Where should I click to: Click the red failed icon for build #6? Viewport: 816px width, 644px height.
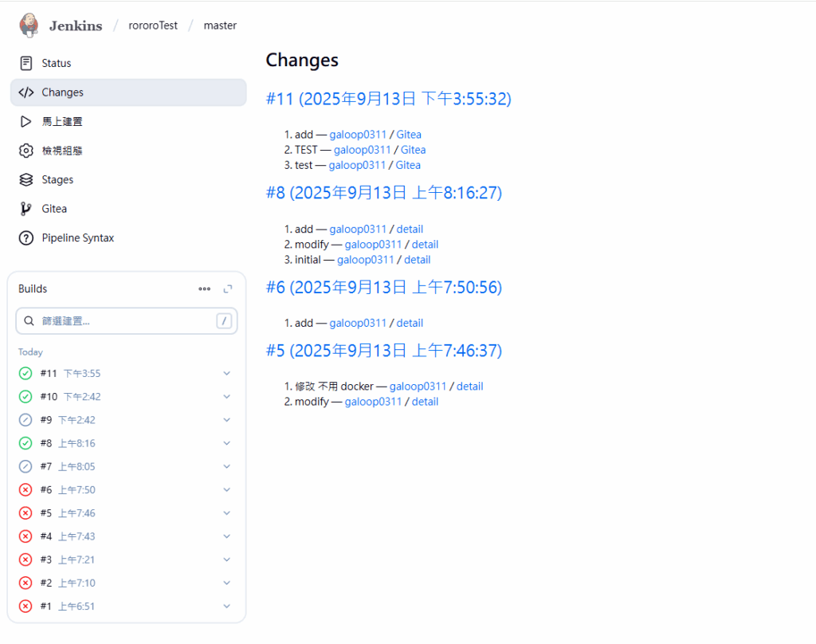(x=25, y=489)
